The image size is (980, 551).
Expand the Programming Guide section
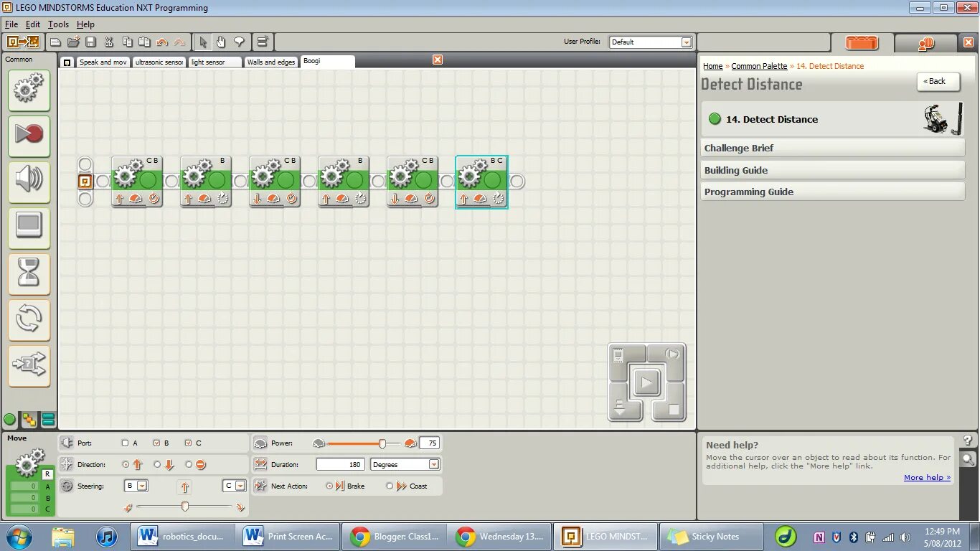[x=832, y=192]
